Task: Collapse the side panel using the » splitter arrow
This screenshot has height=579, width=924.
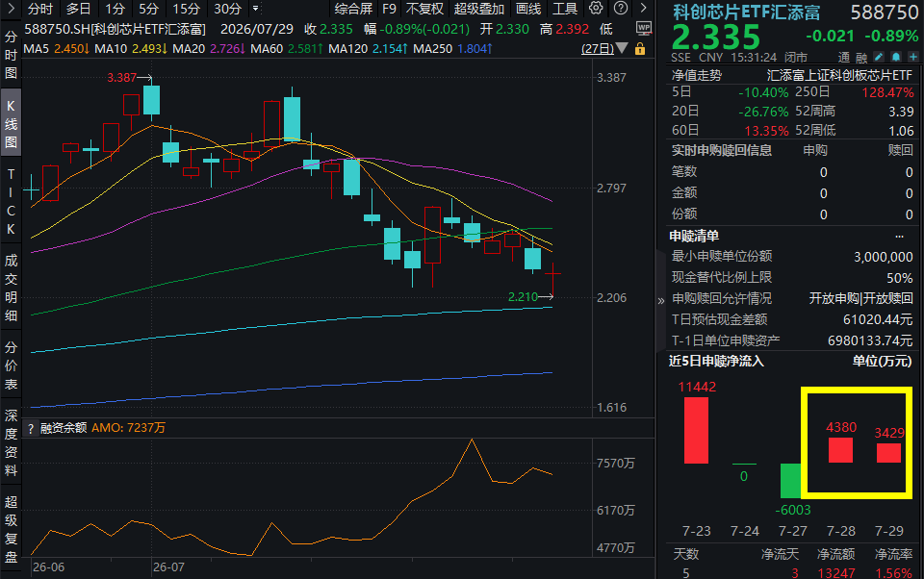Action: (660, 301)
